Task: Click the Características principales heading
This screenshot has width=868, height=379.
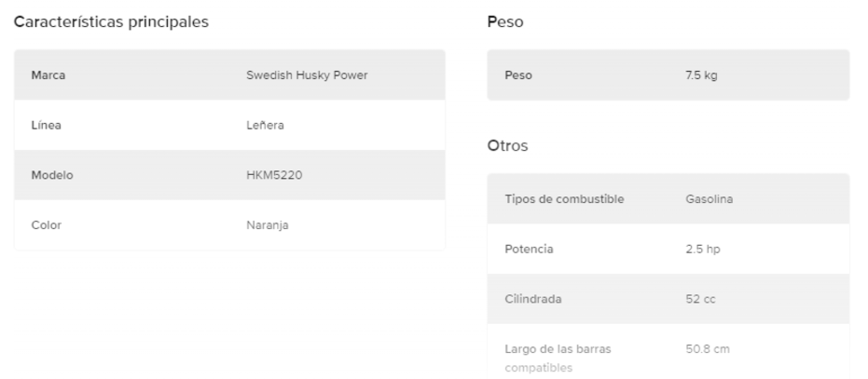Action: pos(111,21)
